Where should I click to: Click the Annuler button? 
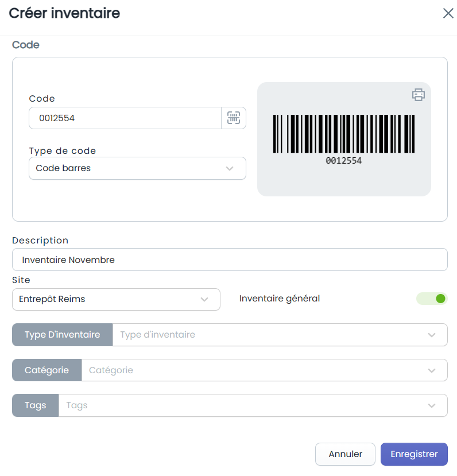345,454
